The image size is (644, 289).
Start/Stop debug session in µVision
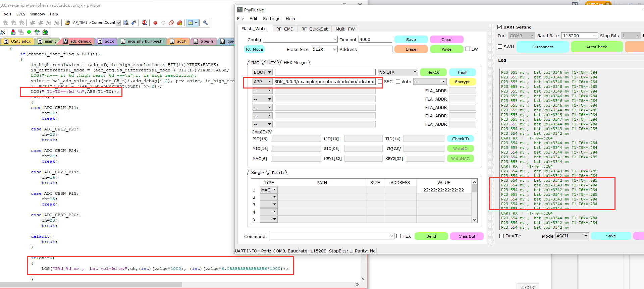[144, 23]
